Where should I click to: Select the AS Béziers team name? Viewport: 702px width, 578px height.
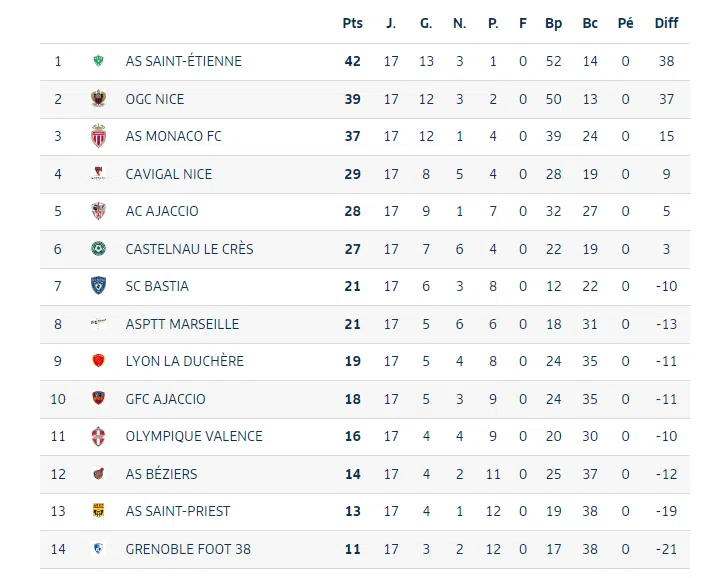(161, 474)
